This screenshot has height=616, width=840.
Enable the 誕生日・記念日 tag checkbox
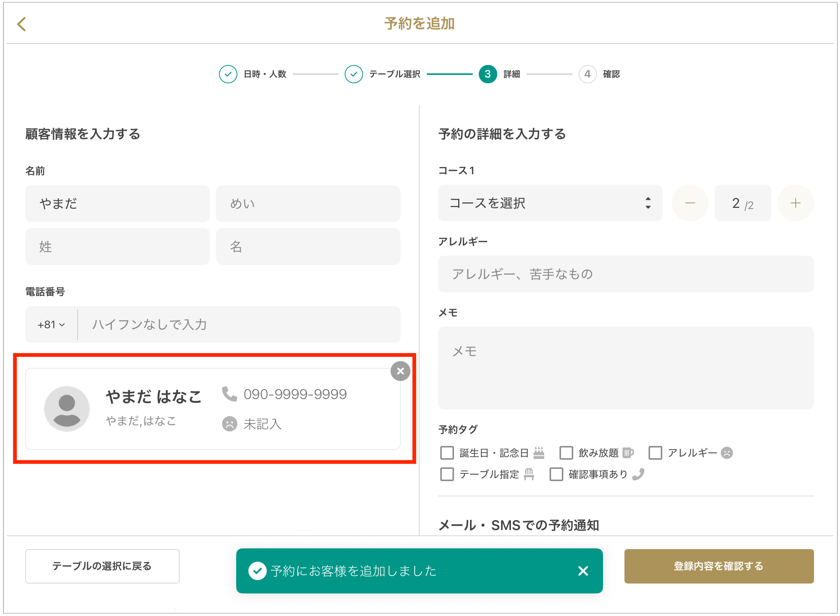tap(447, 453)
